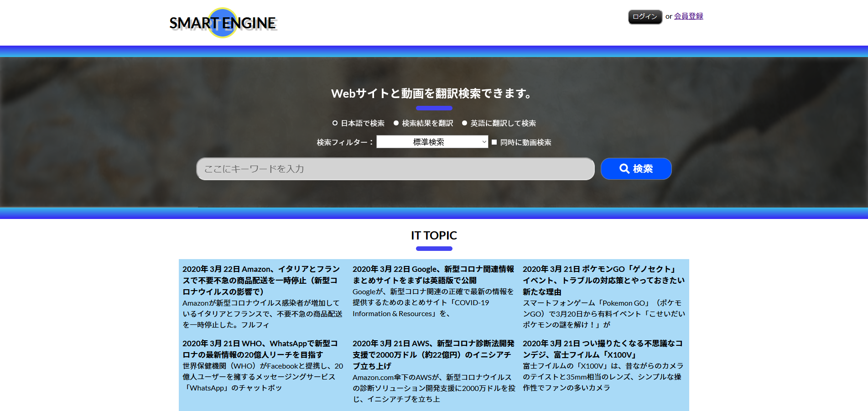Open WHO WhatsApp 新型コロナ article headline

click(261, 349)
